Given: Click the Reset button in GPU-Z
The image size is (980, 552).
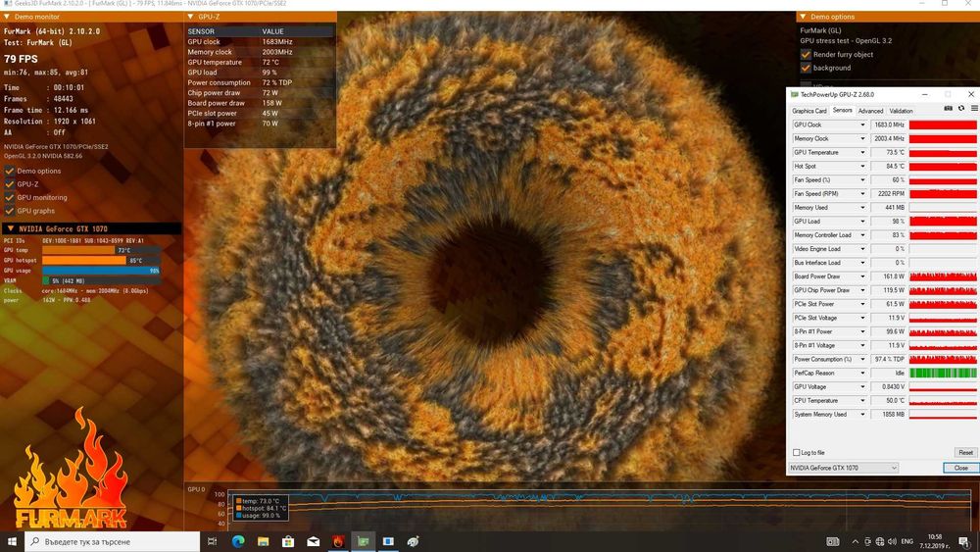Looking at the screenshot, I should click(x=965, y=453).
